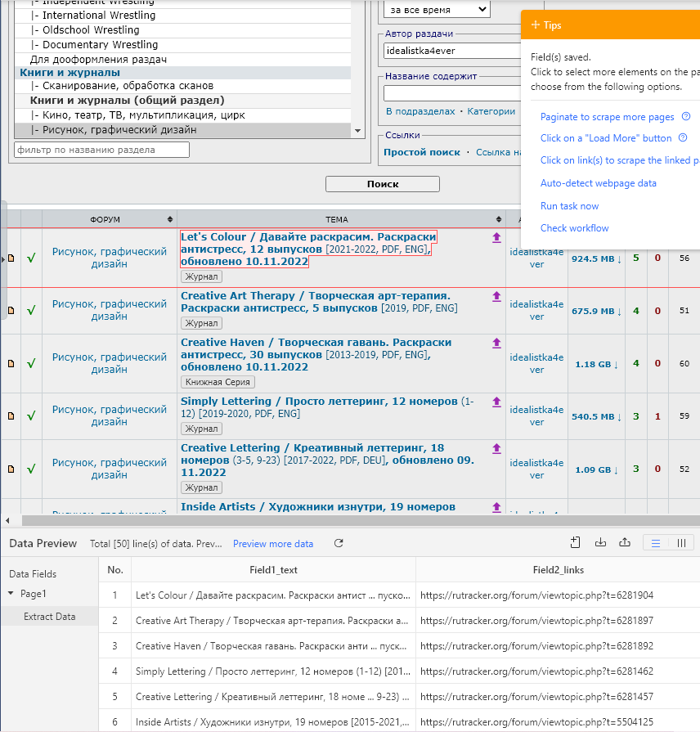700x732 pixels.
Task: Click the export upload icon in Data Preview
Action: point(625,542)
